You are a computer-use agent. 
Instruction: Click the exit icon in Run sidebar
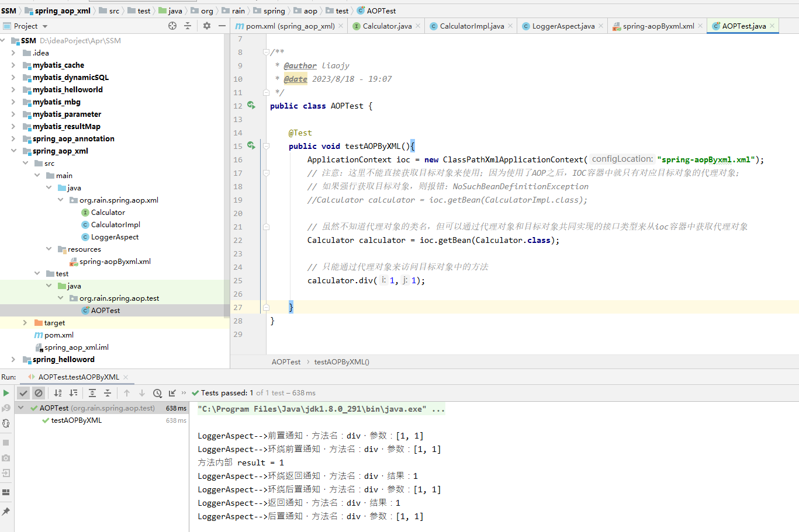pos(6,473)
